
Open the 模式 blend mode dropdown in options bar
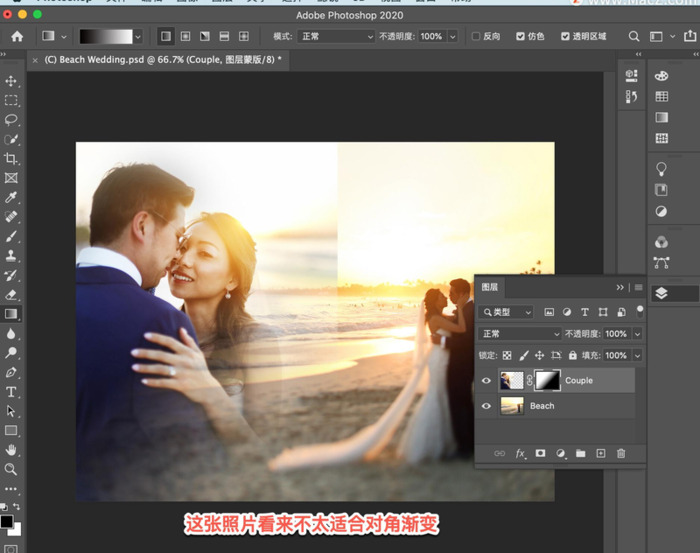point(335,36)
